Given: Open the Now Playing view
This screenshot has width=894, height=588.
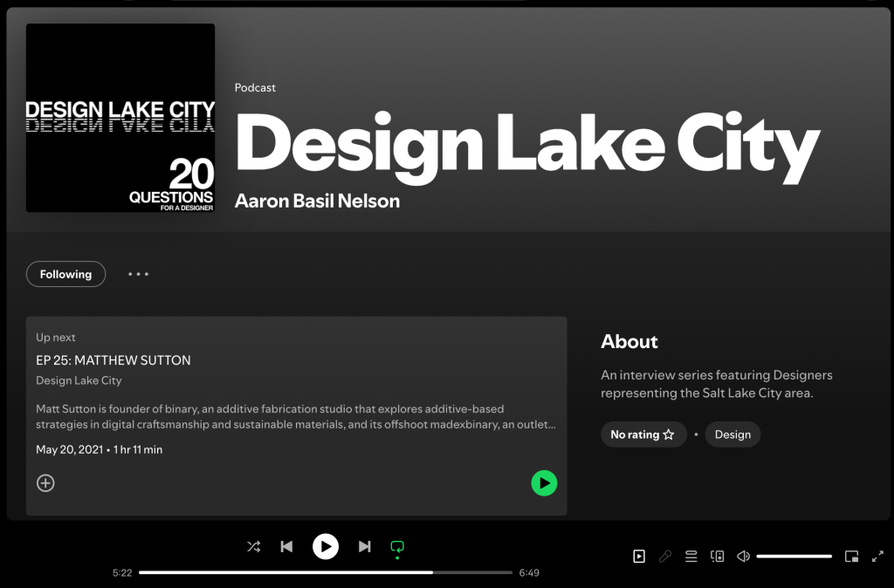Looking at the screenshot, I should pos(639,557).
